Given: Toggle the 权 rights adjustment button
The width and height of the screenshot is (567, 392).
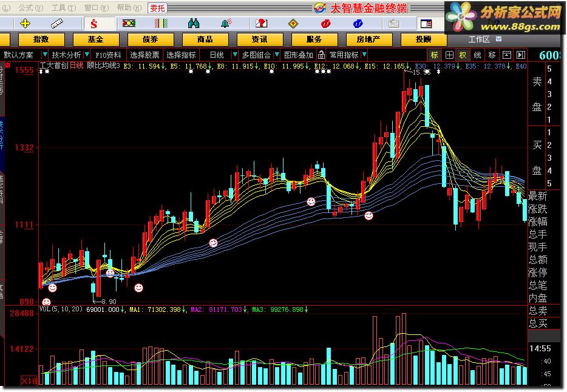Looking at the screenshot, I should [x=463, y=55].
